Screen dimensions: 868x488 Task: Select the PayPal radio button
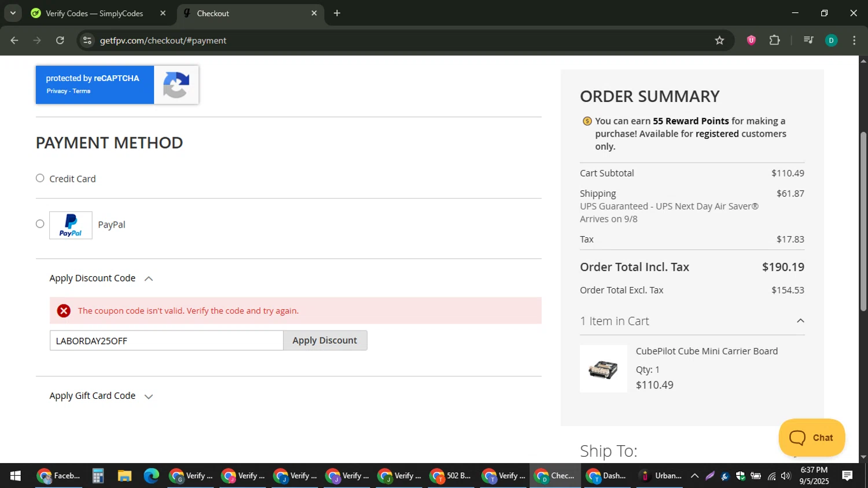pos(40,224)
